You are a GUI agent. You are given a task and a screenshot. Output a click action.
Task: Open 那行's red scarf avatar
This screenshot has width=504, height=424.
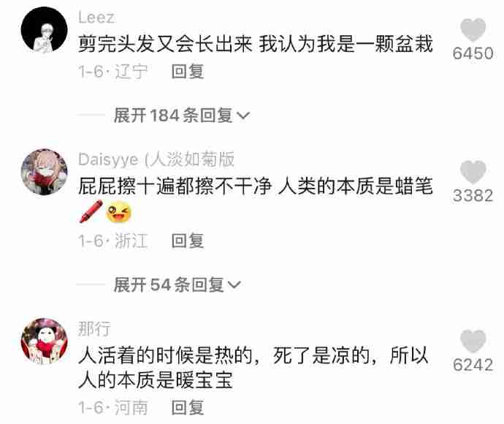pos(45,341)
